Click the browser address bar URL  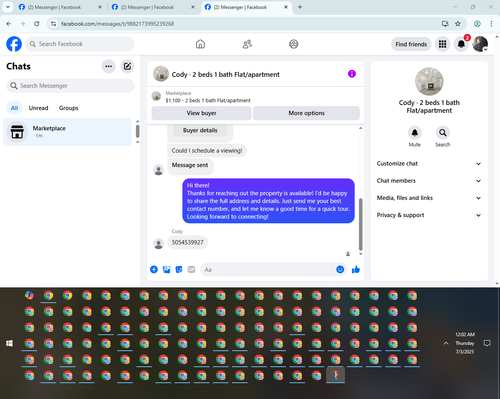point(117,24)
